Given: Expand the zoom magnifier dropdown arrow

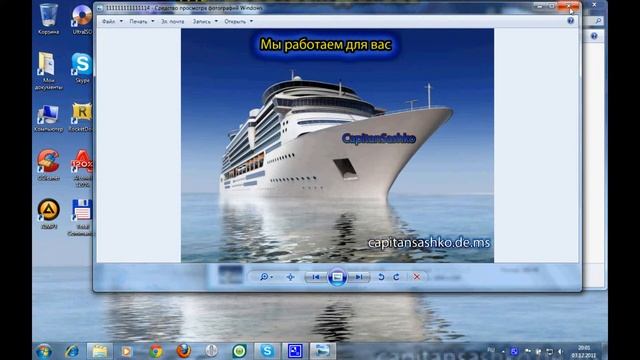Looking at the screenshot, I should pos(272,277).
